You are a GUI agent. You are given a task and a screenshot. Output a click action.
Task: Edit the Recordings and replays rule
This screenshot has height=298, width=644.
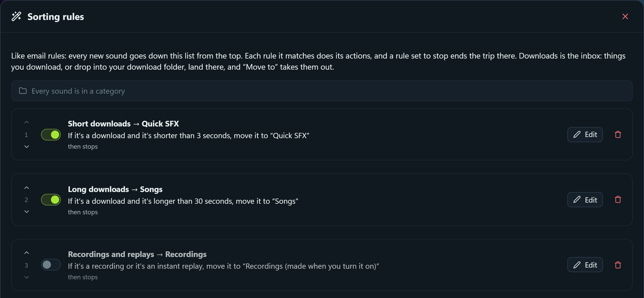tap(585, 265)
